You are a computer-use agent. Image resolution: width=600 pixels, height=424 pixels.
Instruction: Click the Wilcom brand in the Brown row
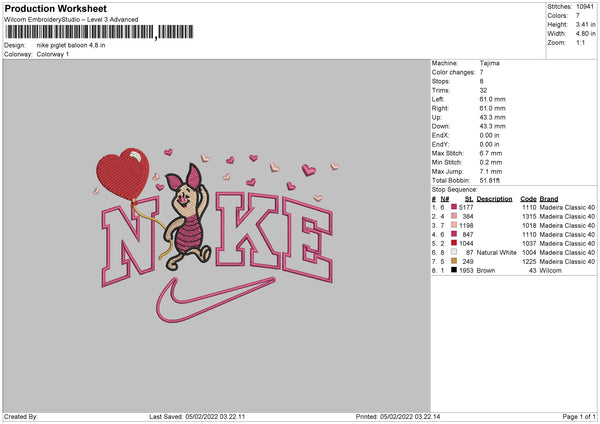551,271
